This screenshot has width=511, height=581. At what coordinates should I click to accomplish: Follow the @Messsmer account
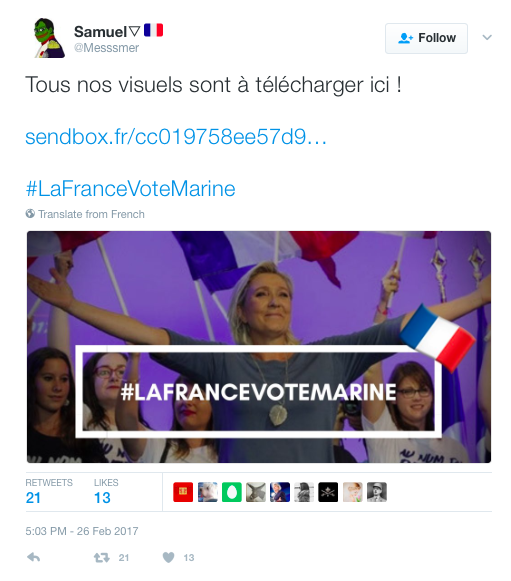pyautogui.click(x=426, y=38)
